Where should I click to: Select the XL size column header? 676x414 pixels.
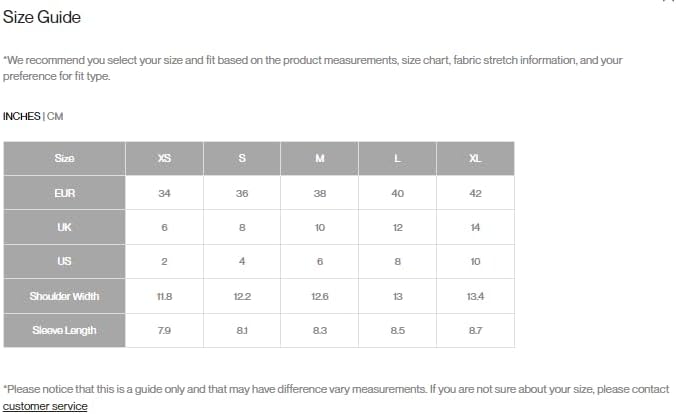tap(475, 158)
